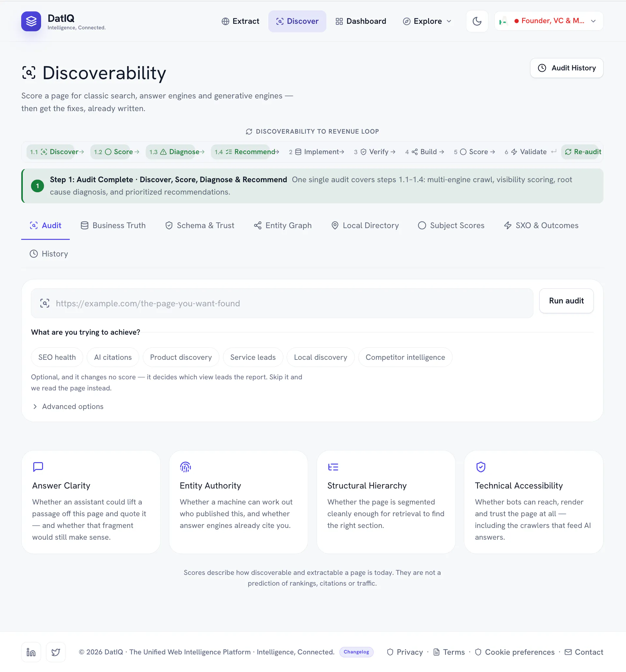Click step 3 Verify in the loop
Image resolution: width=626 pixels, height=672 pixels.
click(371, 152)
